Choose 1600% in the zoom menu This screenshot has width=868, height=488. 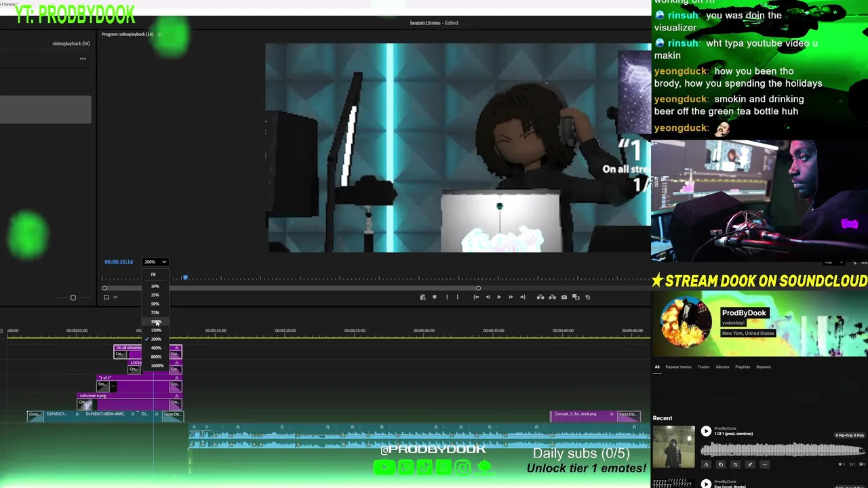click(x=157, y=365)
